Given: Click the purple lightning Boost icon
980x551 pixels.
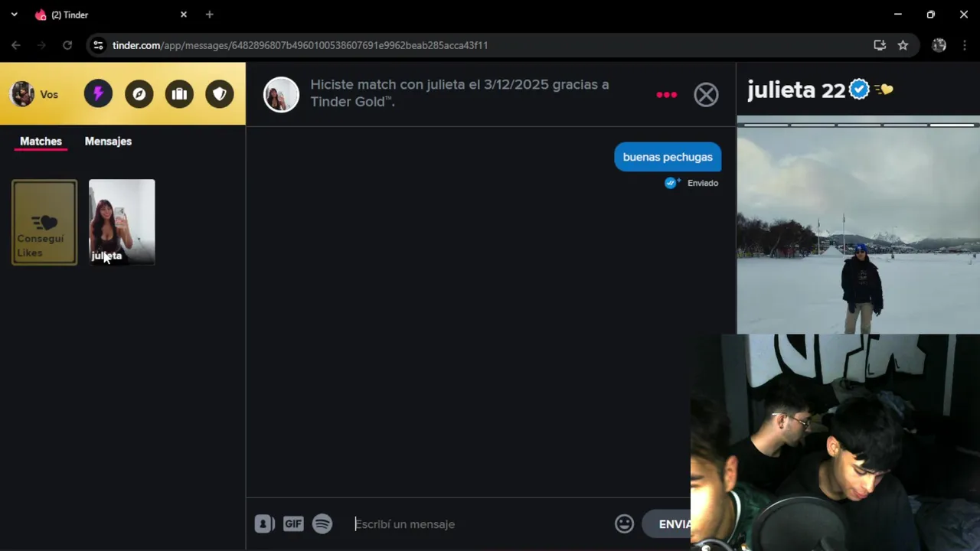Looking at the screenshot, I should pos(98,93).
